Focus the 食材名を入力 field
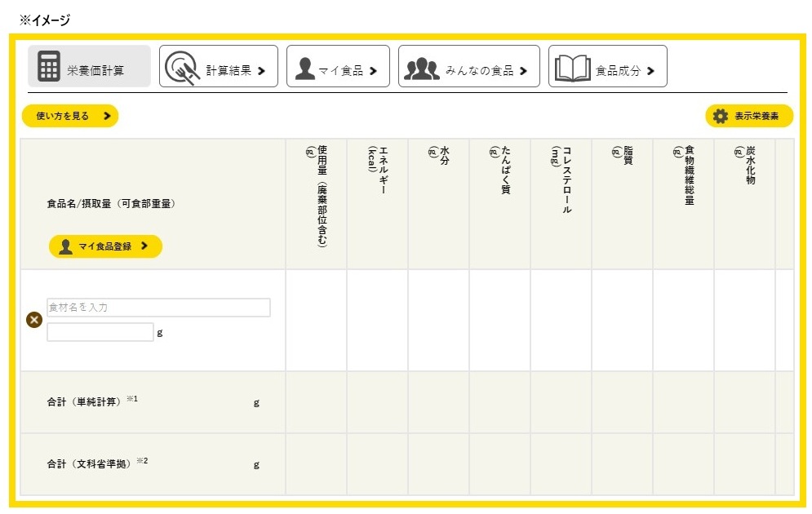Screen dimensions: 812x514 pos(158,308)
